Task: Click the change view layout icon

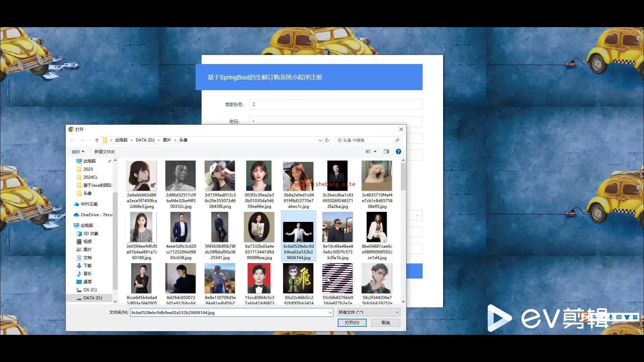Action: 368,152
